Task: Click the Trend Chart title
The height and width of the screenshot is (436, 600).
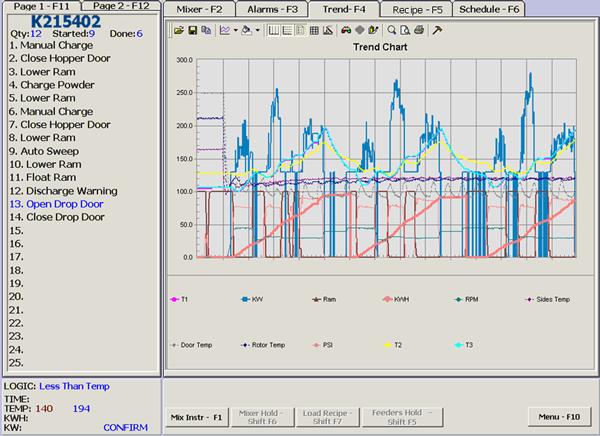Action: point(380,47)
